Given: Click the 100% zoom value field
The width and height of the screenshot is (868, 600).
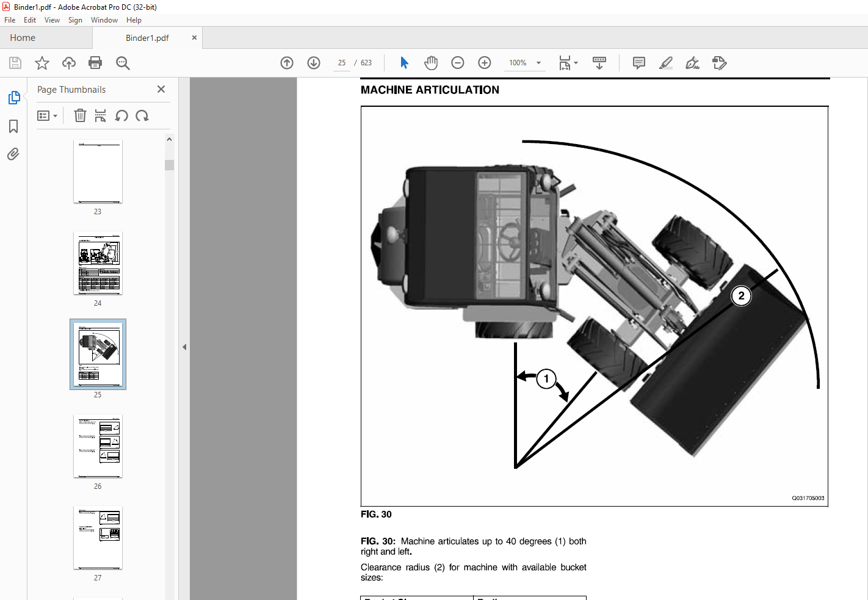Looking at the screenshot, I should point(518,63).
